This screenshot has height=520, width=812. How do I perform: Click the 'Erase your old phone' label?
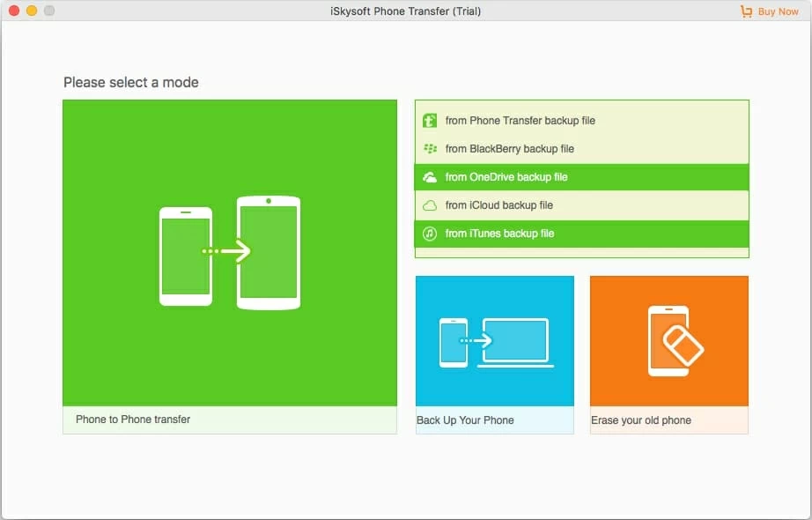pyautogui.click(x=640, y=420)
